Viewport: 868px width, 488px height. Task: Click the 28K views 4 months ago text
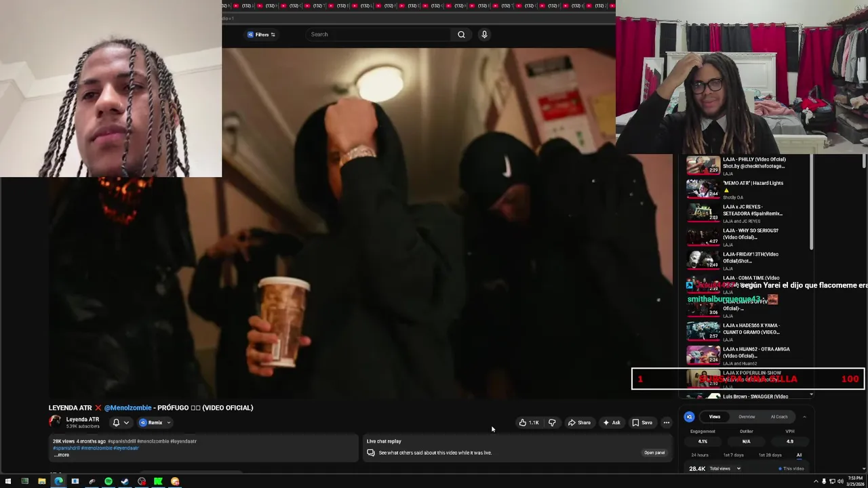point(79,441)
